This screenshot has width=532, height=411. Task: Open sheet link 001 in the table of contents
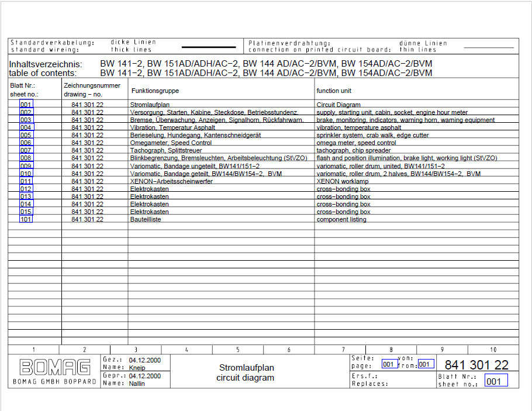point(26,105)
